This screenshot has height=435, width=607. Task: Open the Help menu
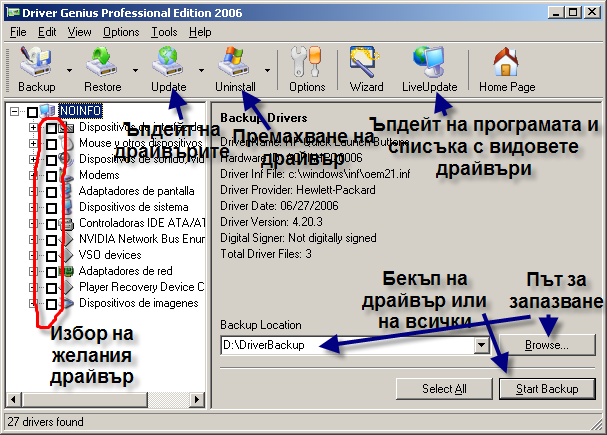(200, 32)
